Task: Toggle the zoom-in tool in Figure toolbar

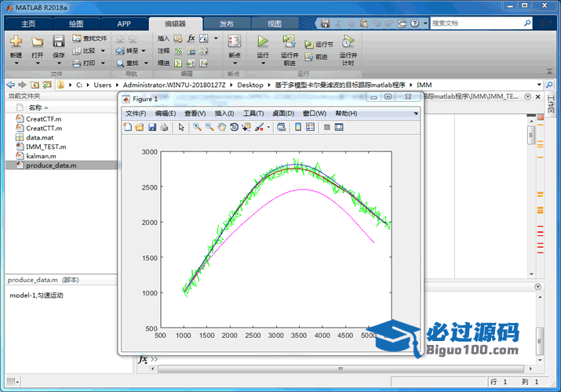Action: point(197,127)
